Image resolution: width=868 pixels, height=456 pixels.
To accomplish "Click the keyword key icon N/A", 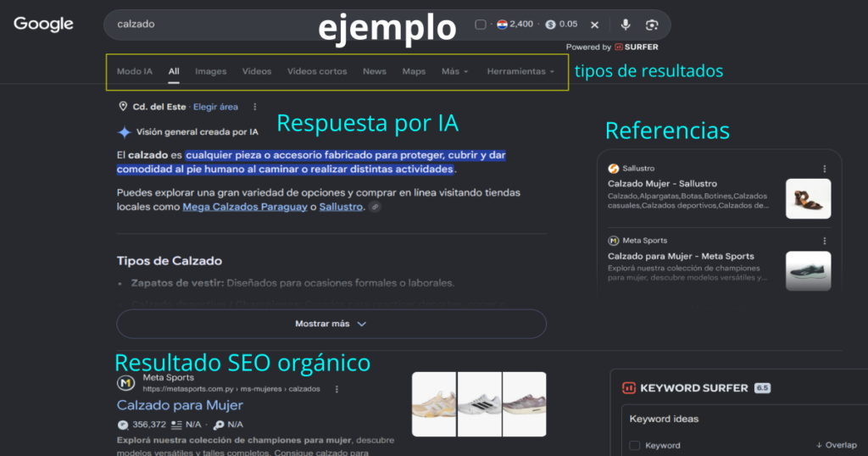I will [x=219, y=425].
